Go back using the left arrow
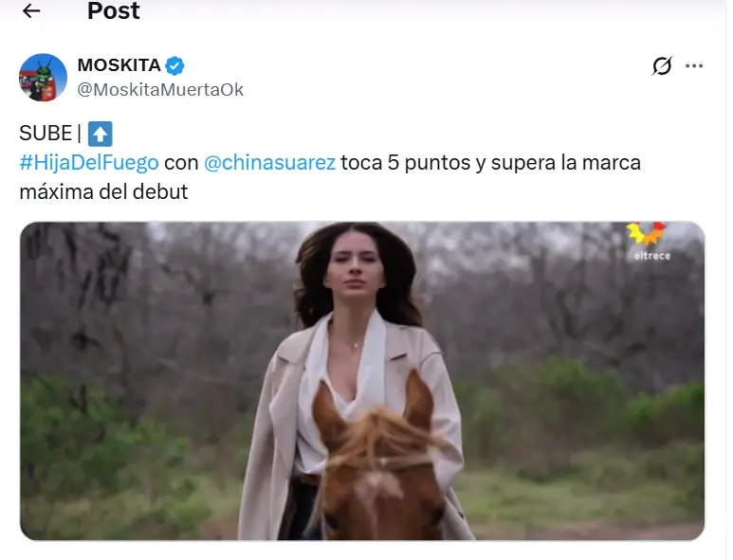The width and height of the screenshot is (733, 560). click(x=31, y=10)
